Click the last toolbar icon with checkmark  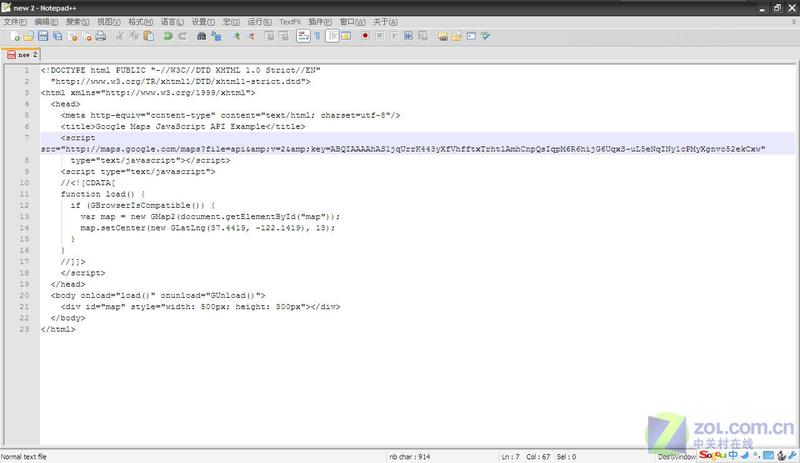point(485,36)
